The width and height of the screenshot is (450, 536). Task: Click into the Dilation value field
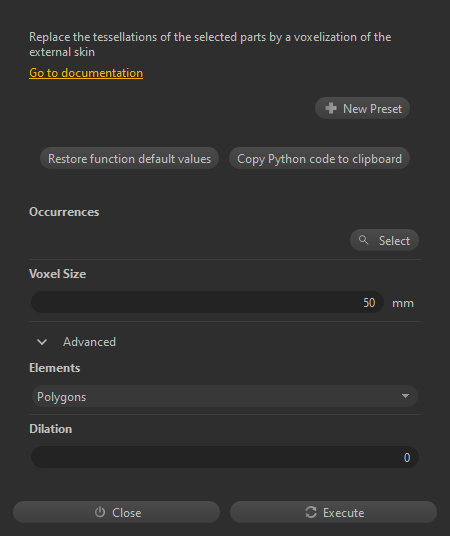tap(225, 457)
